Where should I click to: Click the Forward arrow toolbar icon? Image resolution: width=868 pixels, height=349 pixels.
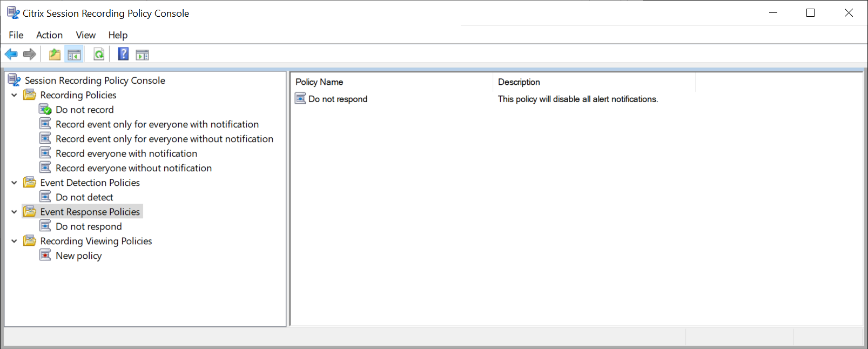[x=30, y=54]
